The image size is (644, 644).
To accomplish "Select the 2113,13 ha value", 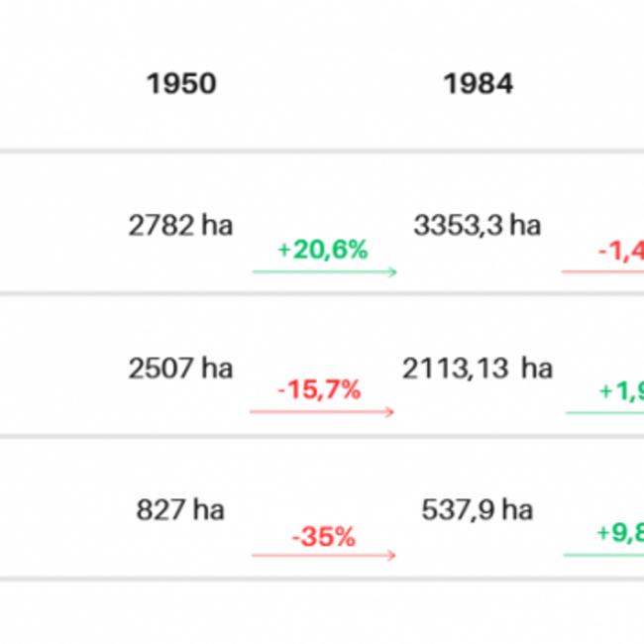I will point(478,369).
